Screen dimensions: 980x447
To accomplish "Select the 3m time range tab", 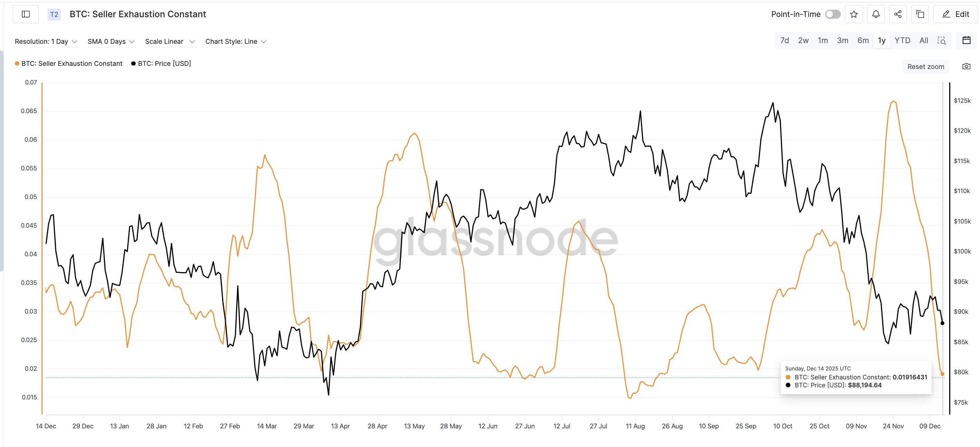I will point(843,40).
